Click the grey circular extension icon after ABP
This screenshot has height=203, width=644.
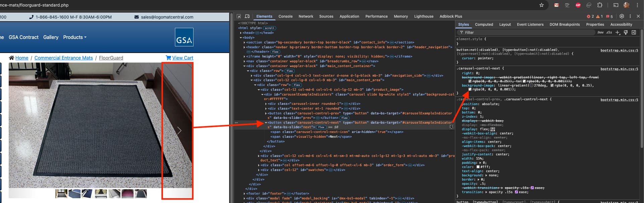click(x=589, y=5)
